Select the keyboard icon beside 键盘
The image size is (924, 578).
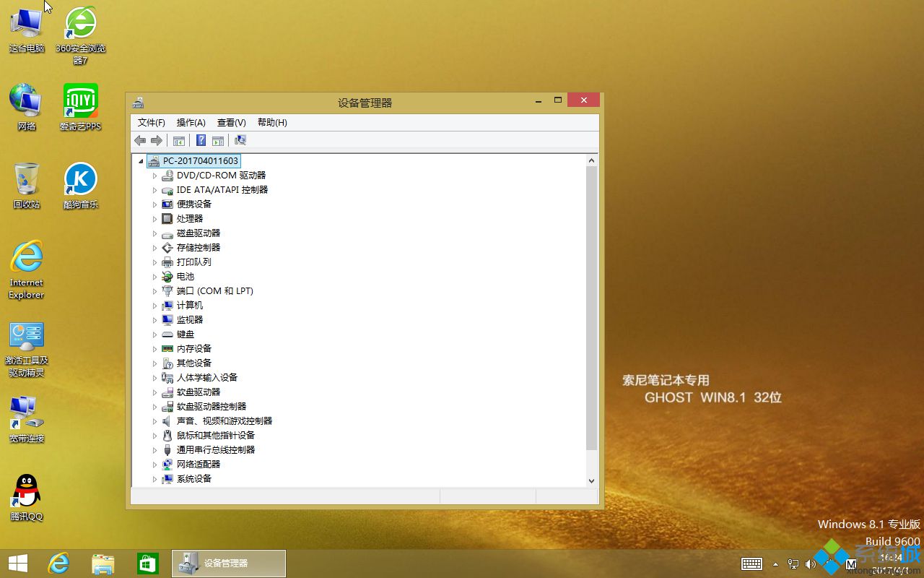(x=167, y=334)
